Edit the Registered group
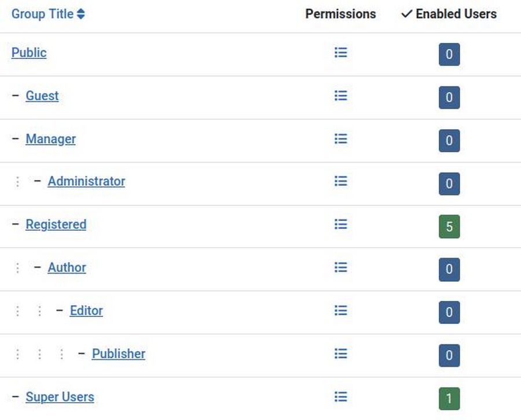Screen dimensions: 521x420 point(56,224)
